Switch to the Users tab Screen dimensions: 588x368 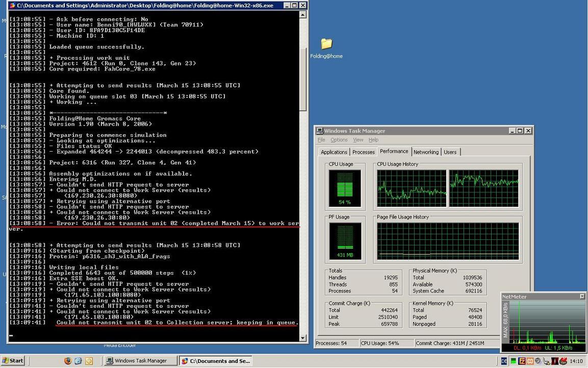[x=450, y=152]
